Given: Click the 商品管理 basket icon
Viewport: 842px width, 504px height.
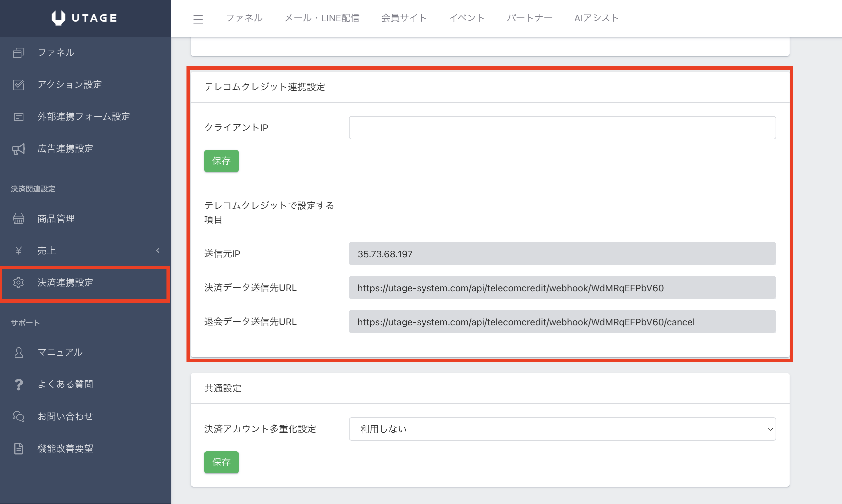Looking at the screenshot, I should [19, 219].
